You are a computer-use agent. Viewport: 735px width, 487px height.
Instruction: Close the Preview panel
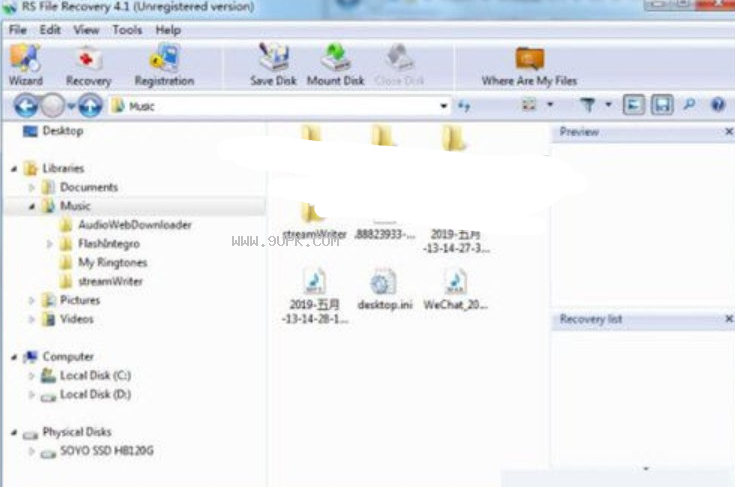729,132
